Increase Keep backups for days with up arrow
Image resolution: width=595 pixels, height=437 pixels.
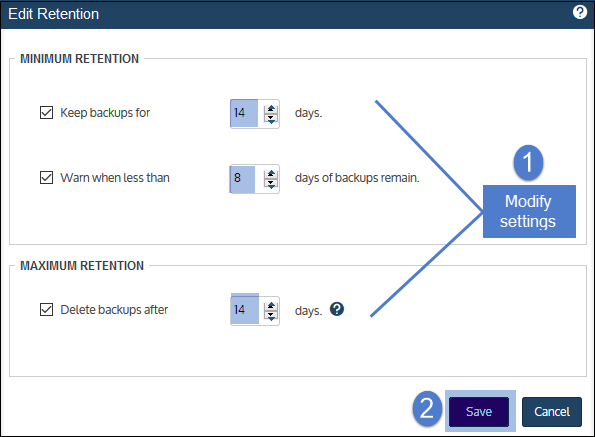tap(271, 109)
